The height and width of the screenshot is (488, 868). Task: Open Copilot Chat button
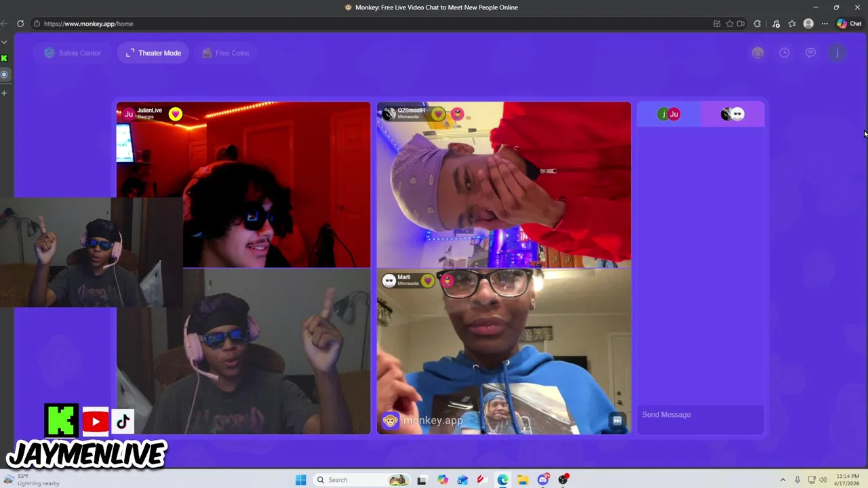coord(849,24)
